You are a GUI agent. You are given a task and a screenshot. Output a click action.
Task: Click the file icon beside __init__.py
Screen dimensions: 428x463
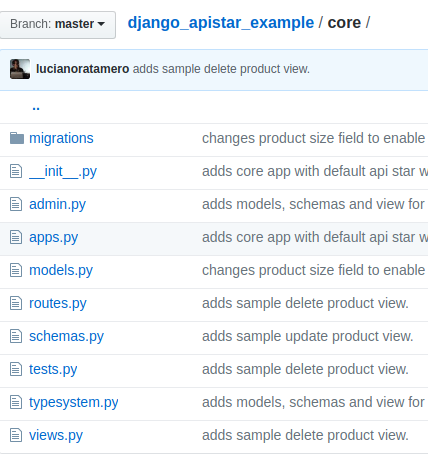click(x=16, y=171)
